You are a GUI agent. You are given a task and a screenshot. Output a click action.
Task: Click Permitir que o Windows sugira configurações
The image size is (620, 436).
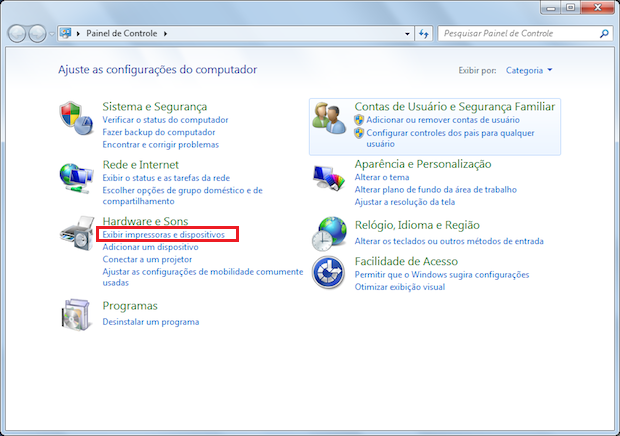pos(442,275)
